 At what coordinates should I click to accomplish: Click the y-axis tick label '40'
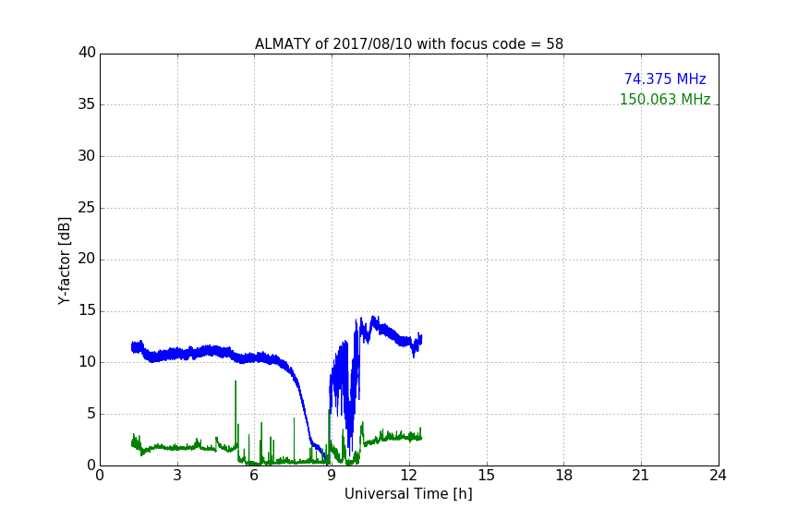(87, 53)
